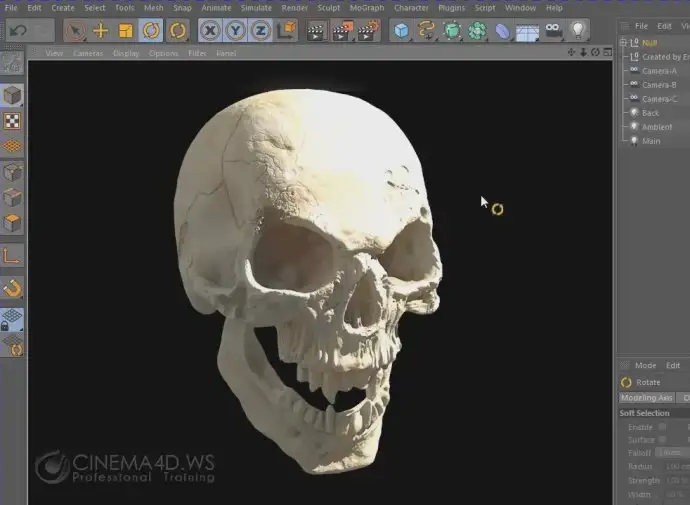Toggle Enable Snap magnet icon
The width and height of the screenshot is (690, 505).
point(12,288)
